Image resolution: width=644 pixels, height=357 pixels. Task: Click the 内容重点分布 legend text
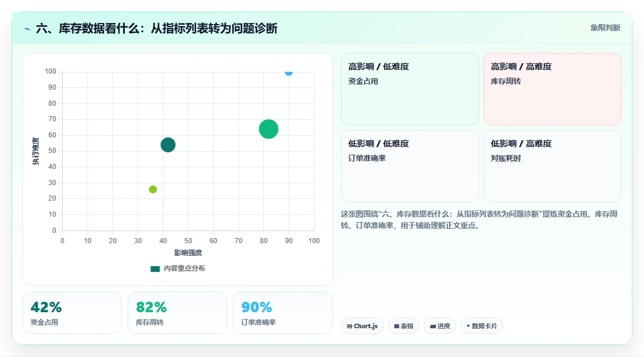tap(185, 268)
